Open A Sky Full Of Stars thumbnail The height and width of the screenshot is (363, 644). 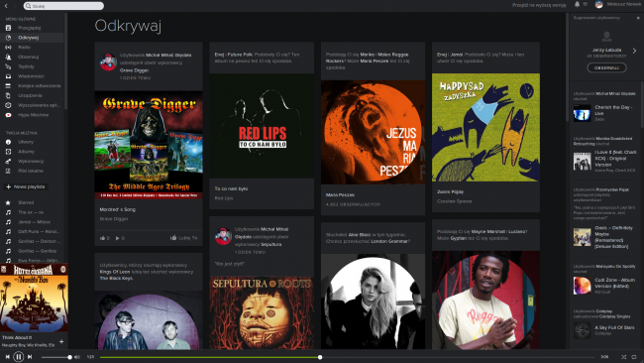[x=582, y=330]
